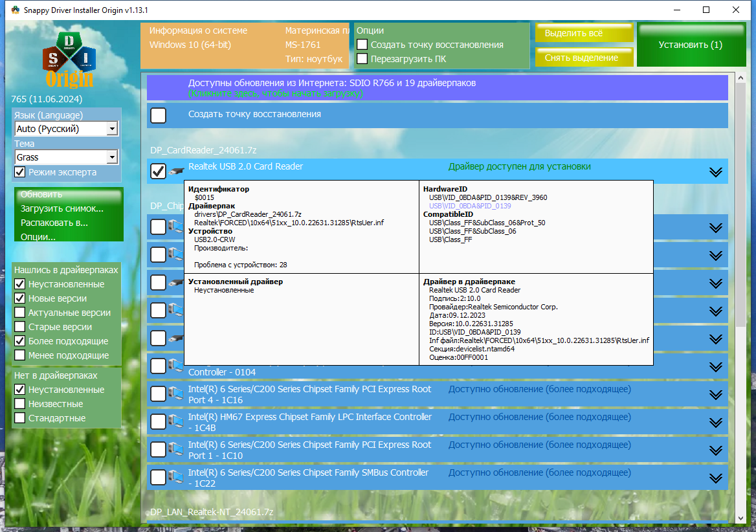Image resolution: width=756 pixels, height=532 pixels.
Task: Open the Тема dropdown showing Grass
Action: click(x=67, y=157)
